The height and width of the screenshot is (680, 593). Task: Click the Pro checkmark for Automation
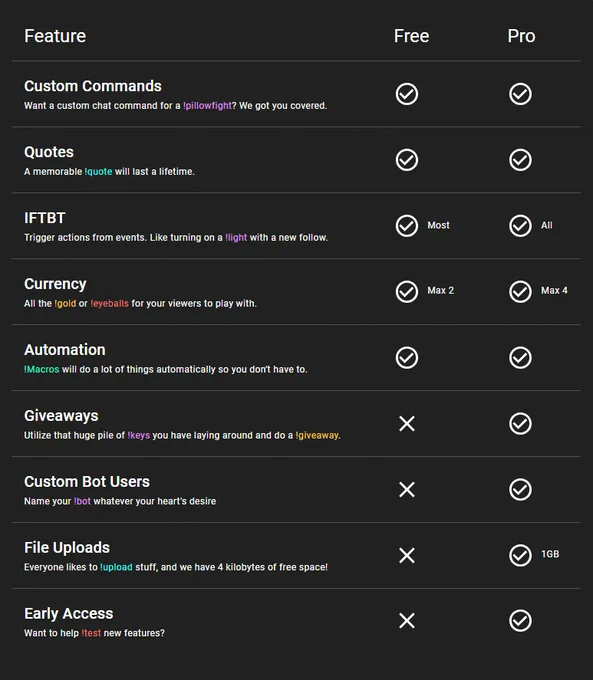pos(520,358)
